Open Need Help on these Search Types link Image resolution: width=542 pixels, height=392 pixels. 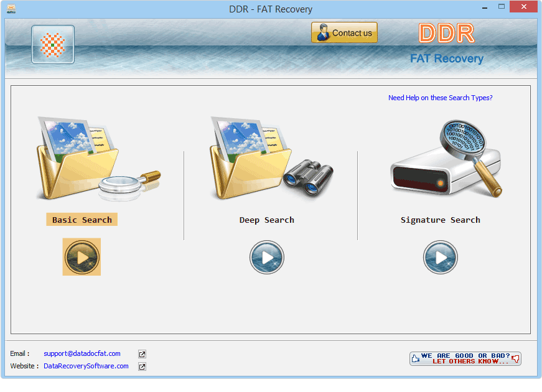point(440,98)
